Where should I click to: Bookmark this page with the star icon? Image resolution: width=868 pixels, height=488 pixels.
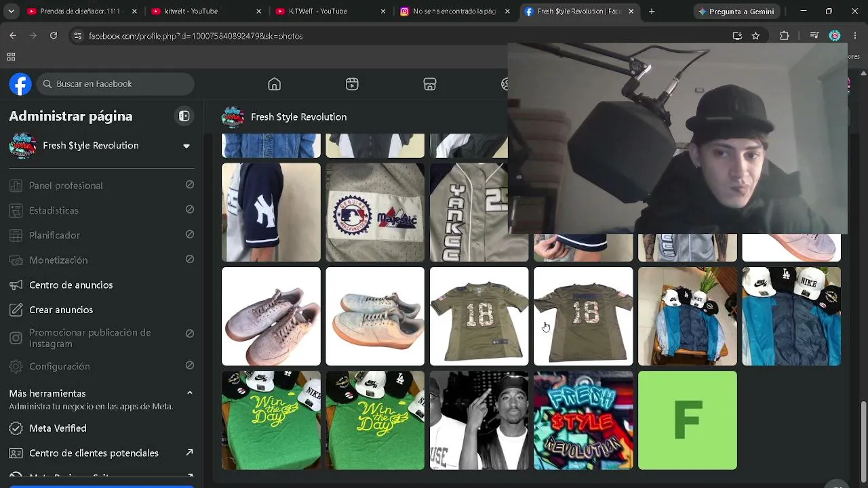755,36
